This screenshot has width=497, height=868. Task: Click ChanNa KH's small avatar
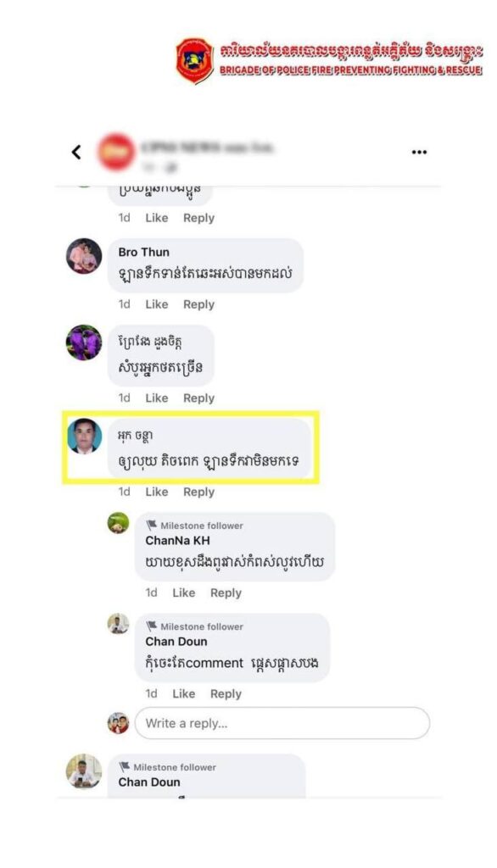click(x=118, y=522)
